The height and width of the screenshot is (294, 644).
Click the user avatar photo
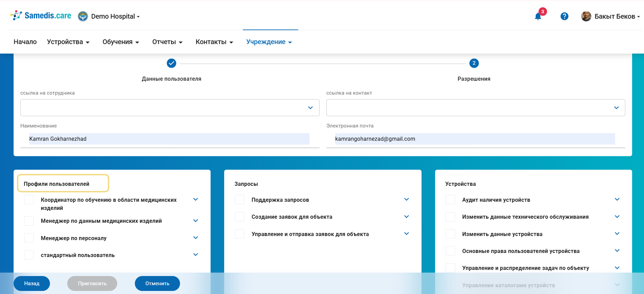(586, 16)
